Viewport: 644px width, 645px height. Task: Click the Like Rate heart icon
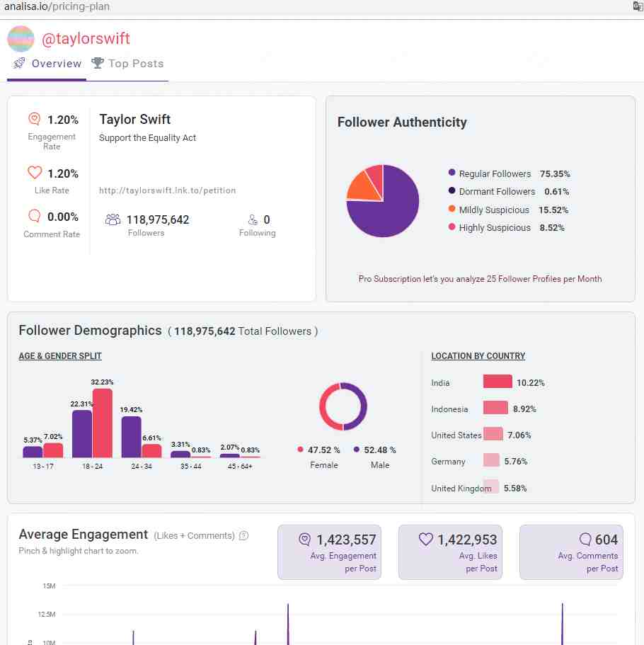click(35, 172)
